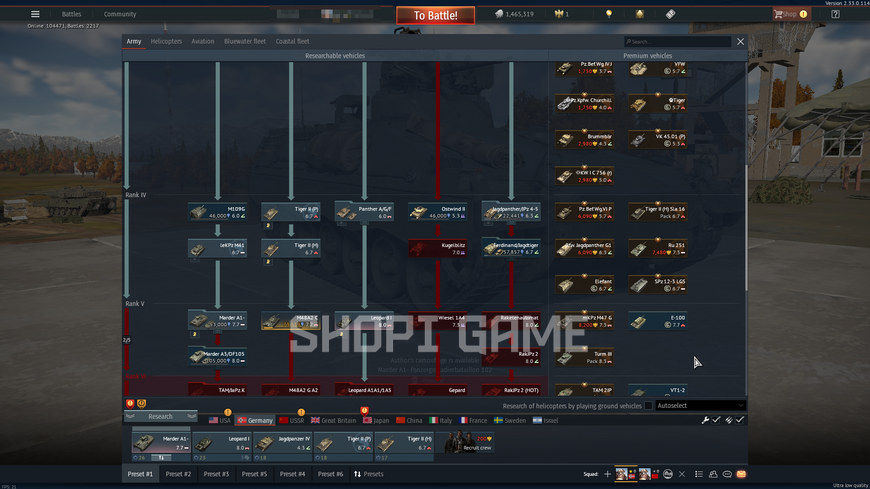Click the Silver Lions balance 1,465,319
The image size is (870, 489).
tap(514, 14)
